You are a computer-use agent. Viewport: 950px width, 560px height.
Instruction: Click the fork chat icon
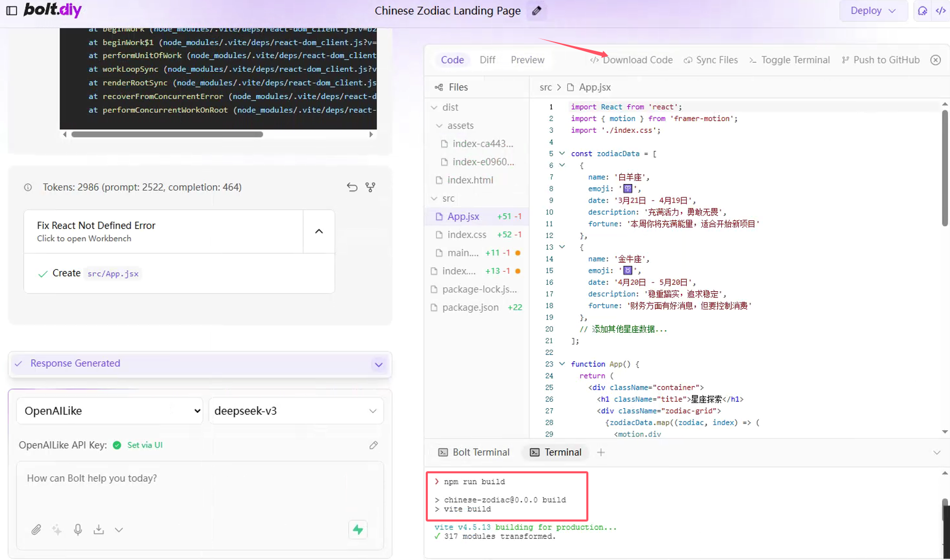click(370, 187)
